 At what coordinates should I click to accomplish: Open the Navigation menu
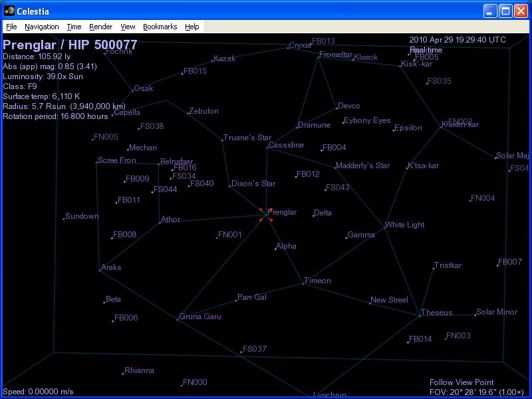click(42, 27)
